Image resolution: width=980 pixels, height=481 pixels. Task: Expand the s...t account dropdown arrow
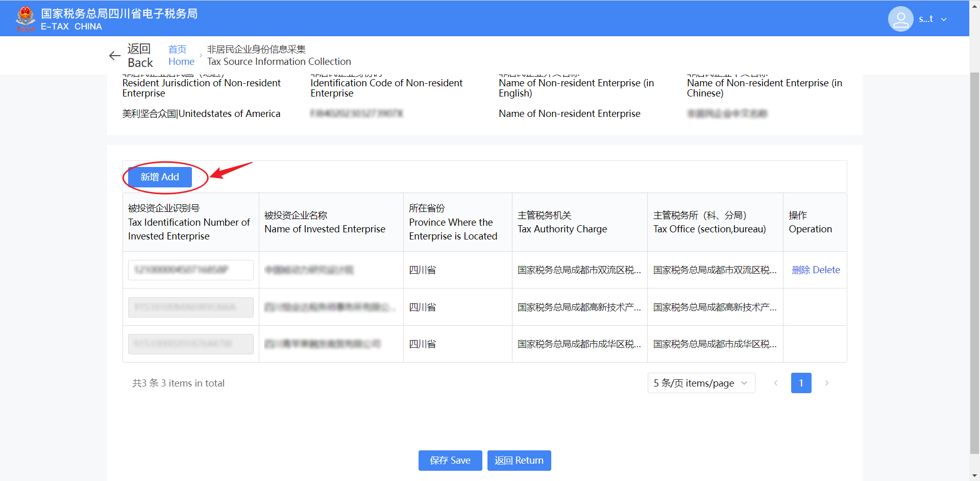(x=944, y=19)
